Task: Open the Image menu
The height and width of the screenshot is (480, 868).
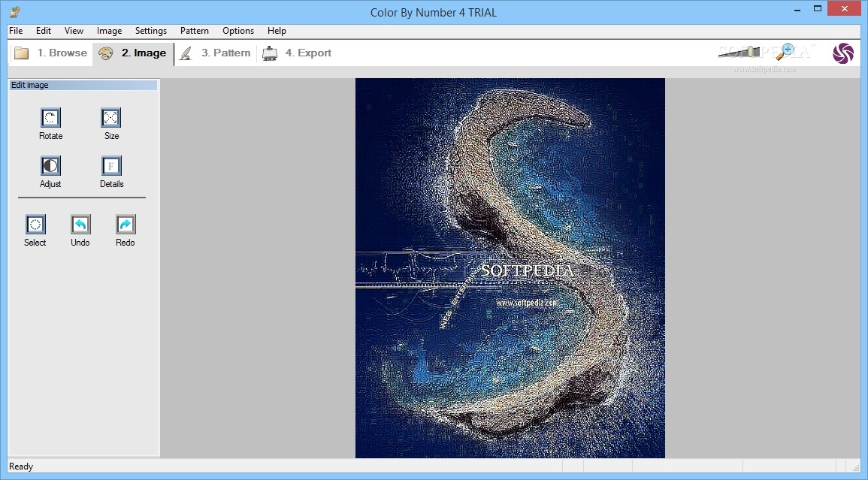Action: click(x=109, y=31)
